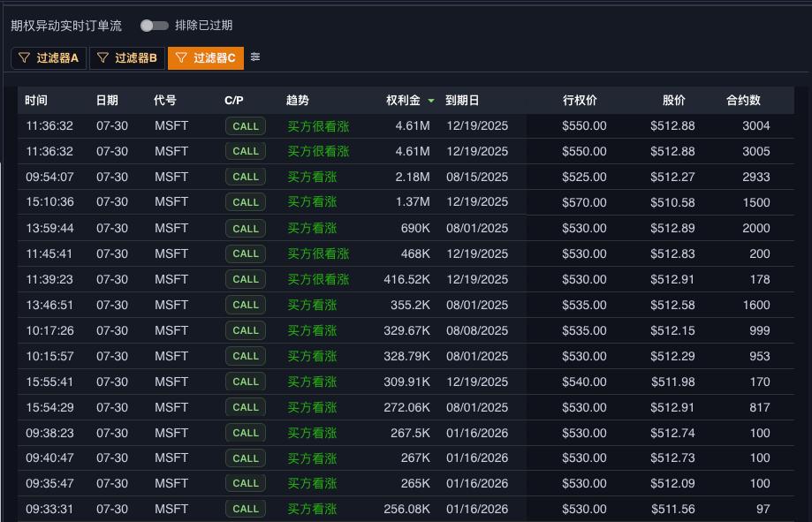Click the sort arrow beside 权利金

(431, 101)
